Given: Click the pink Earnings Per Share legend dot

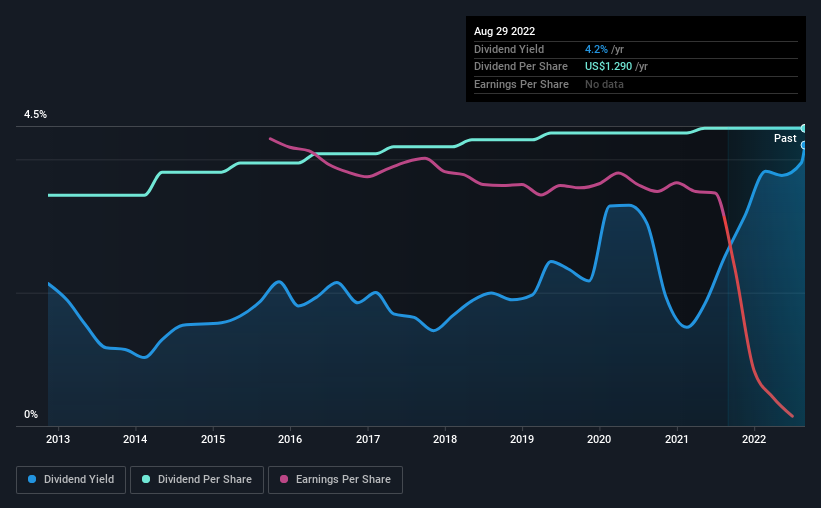Looking at the screenshot, I should 284,479.
